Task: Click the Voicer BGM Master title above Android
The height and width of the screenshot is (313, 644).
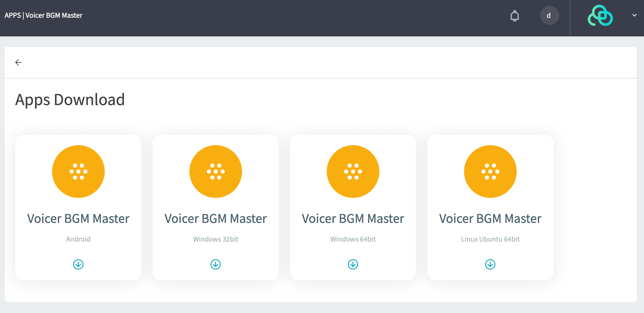Action: [78, 219]
